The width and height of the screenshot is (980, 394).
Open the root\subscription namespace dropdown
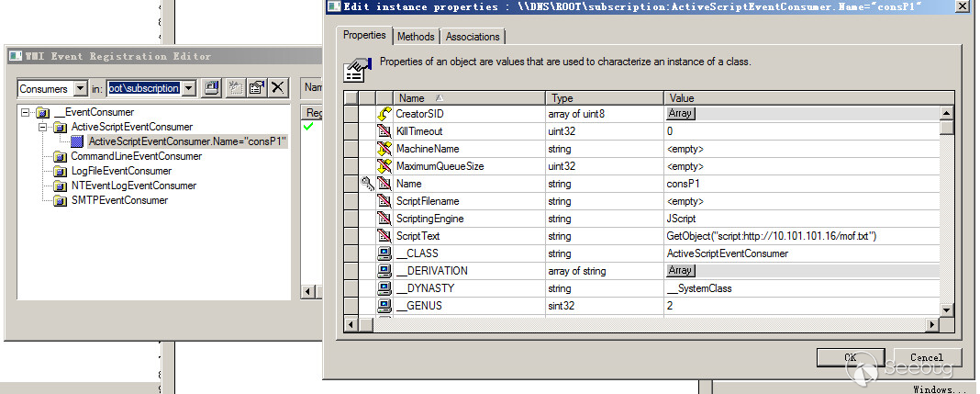[190, 88]
